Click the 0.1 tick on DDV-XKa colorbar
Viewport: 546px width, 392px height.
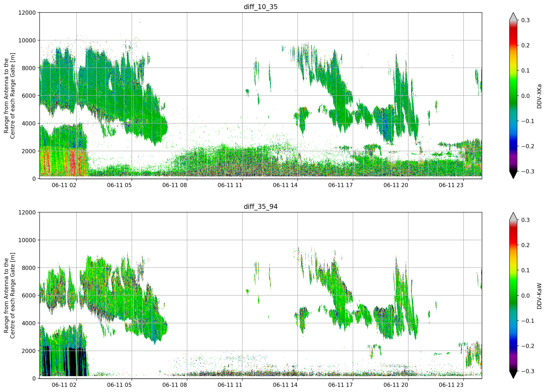tap(525, 71)
